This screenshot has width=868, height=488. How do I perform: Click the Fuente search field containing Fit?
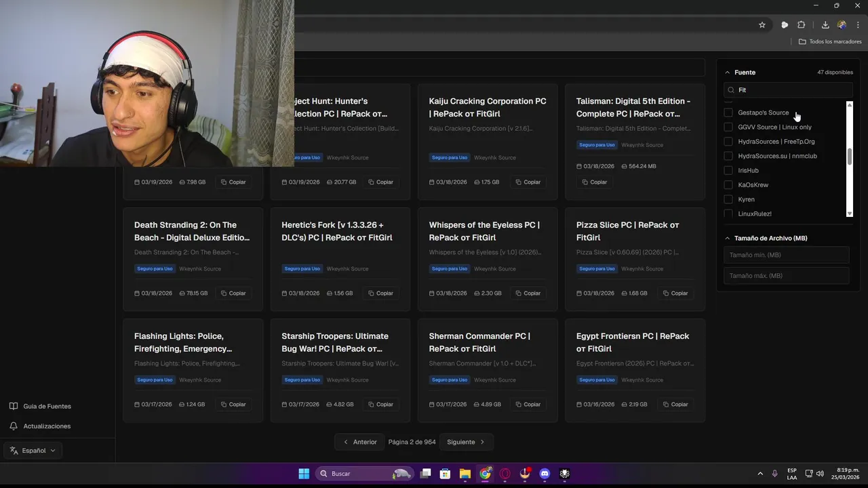point(788,90)
